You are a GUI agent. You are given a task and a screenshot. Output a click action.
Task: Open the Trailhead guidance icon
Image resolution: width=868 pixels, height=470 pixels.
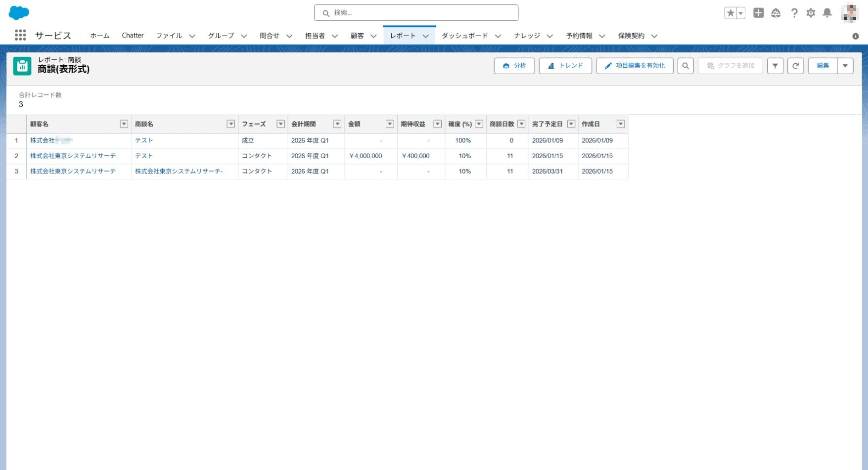776,13
